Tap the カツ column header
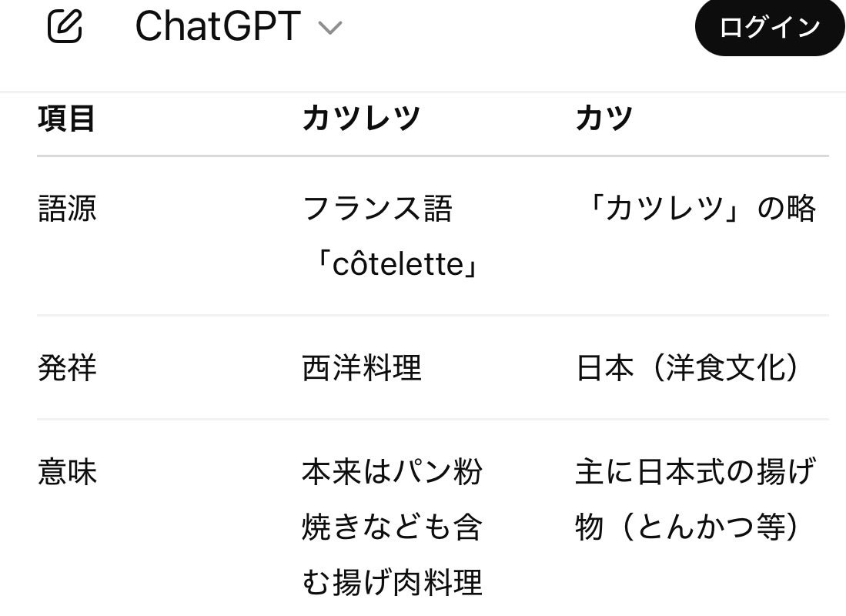Image resolution: width=846 pixels, height=616 pixels. tap(604, 119)
